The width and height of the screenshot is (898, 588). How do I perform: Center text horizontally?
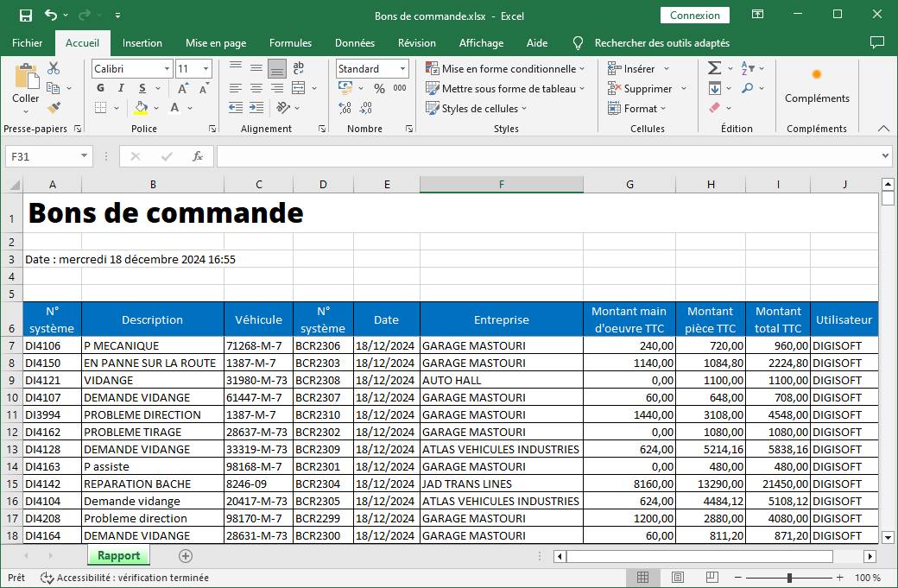(x=256, y=88)
